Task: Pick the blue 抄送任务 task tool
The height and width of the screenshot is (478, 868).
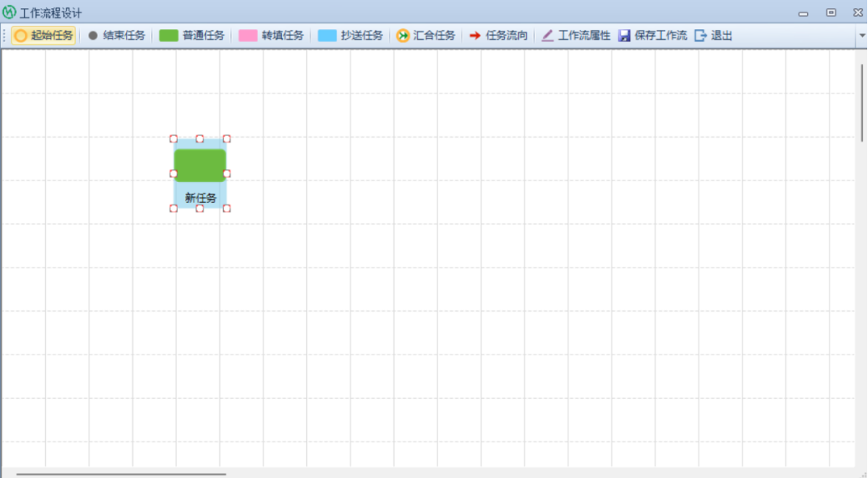Action: click(x=351, y=36)
